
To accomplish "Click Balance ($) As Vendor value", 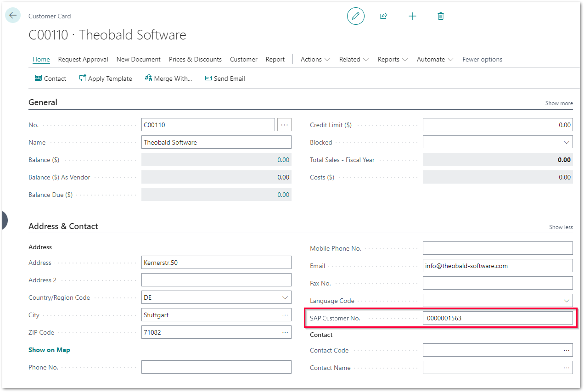I will click(216, 177).
